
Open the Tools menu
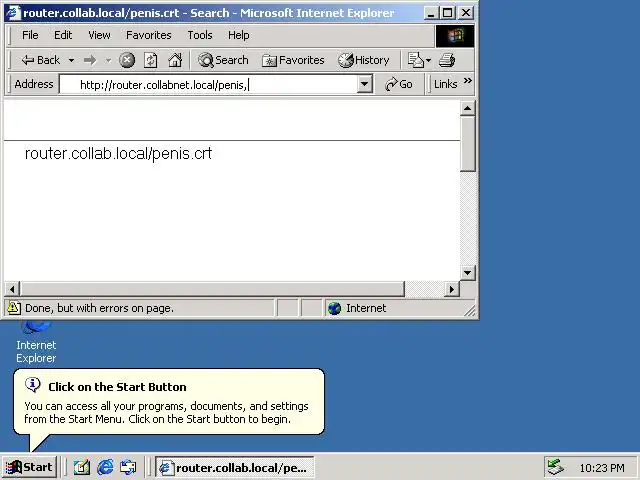point(200,35)
